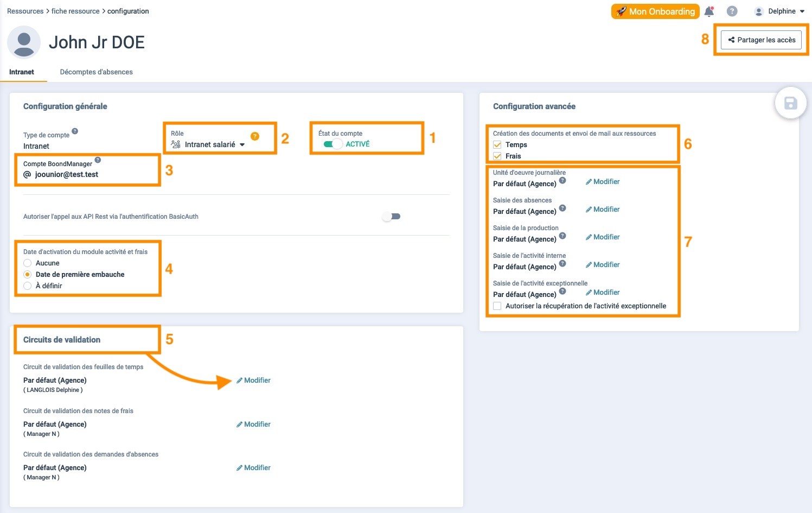Check Autoriser la récupération de l'activité exceptionnelle
Viewport: 812px width, 513px height.
[497, 306]
